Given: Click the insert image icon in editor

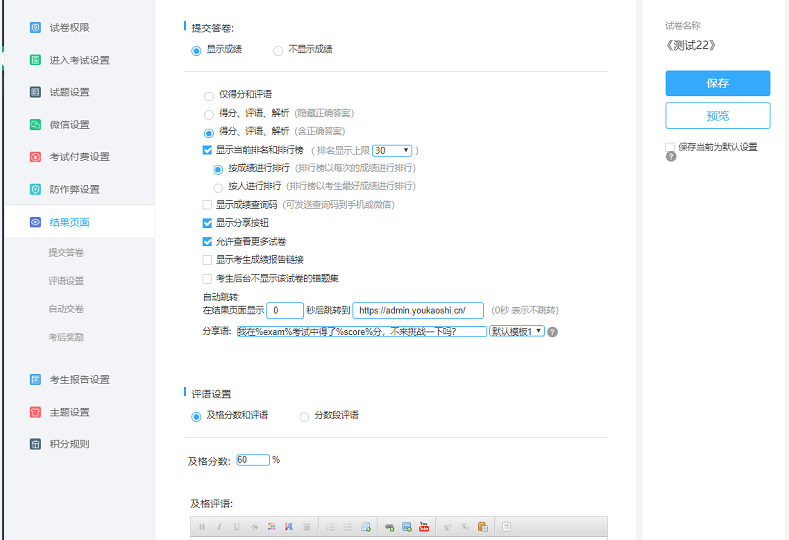Looking at the screenshot, I should pos(407,527).
